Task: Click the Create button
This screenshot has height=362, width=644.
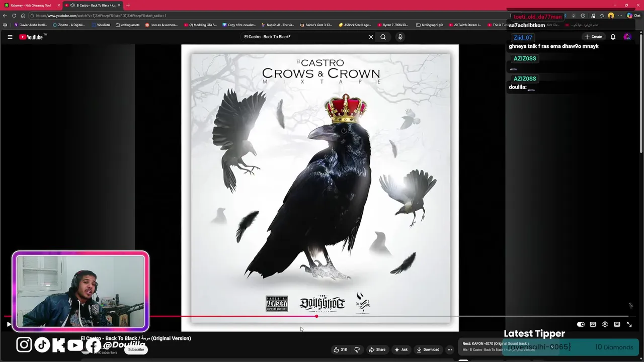Action: click(593, 37)
